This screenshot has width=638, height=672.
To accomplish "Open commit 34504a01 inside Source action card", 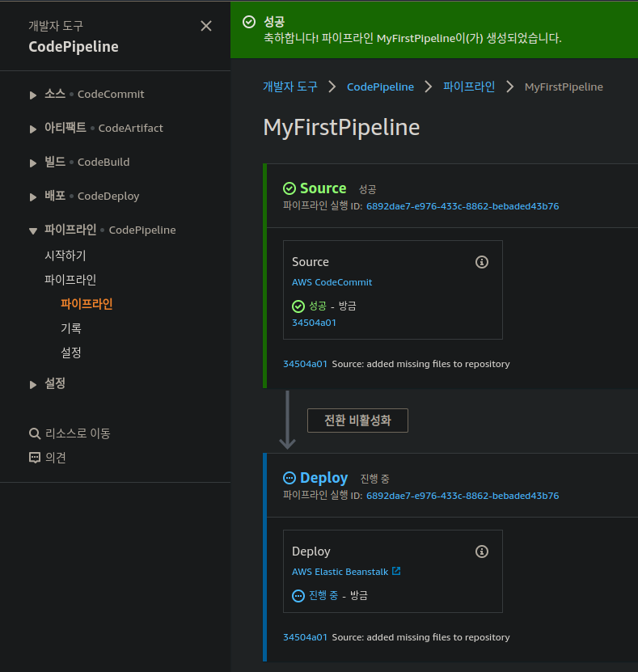I will (314, 323).
